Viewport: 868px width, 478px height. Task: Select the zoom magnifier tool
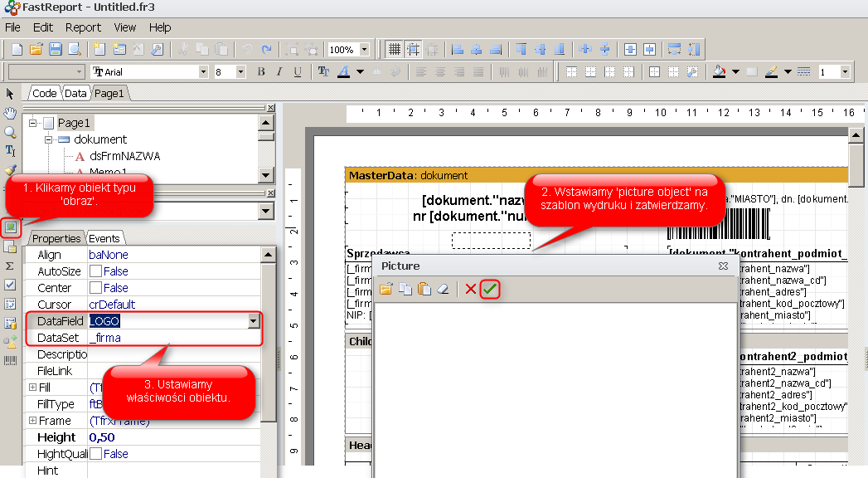pos(10,132)
